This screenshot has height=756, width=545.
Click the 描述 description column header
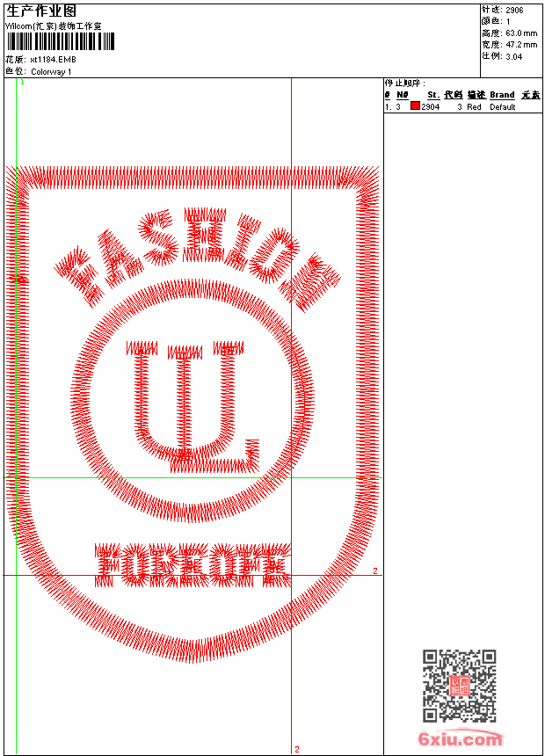coord(476,95)
